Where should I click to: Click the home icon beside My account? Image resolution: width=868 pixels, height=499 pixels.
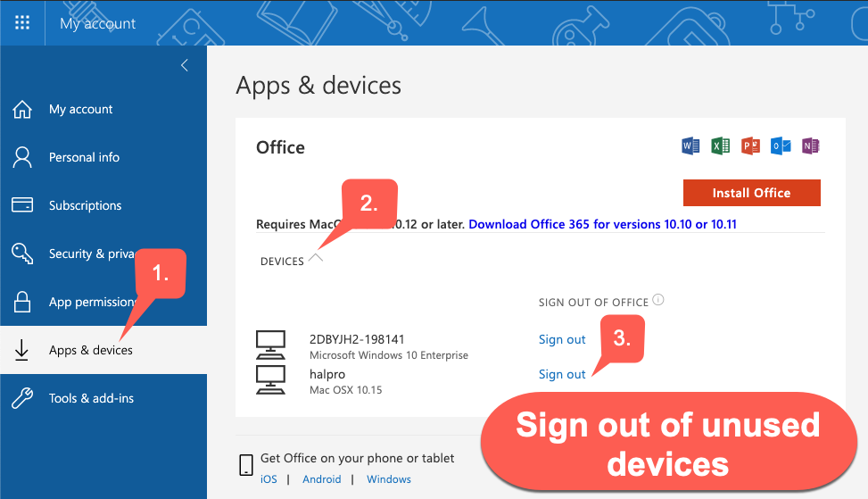[x=22, y=109]
